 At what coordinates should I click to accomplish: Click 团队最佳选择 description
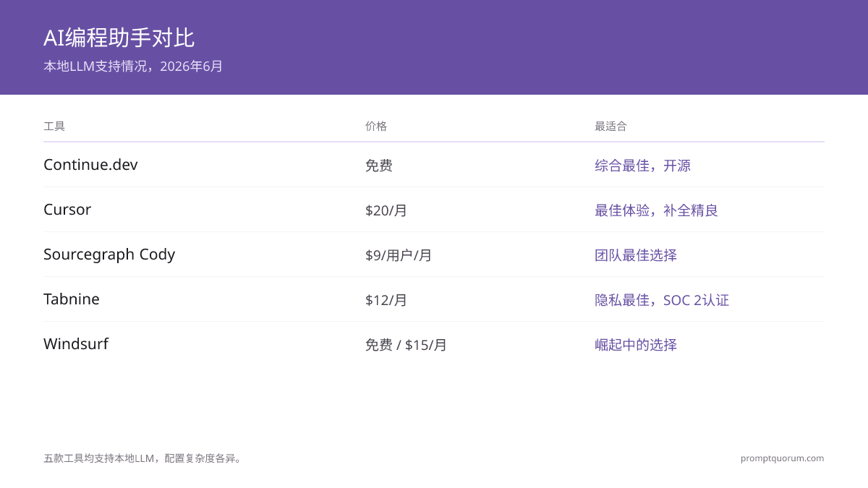[636, 255]
